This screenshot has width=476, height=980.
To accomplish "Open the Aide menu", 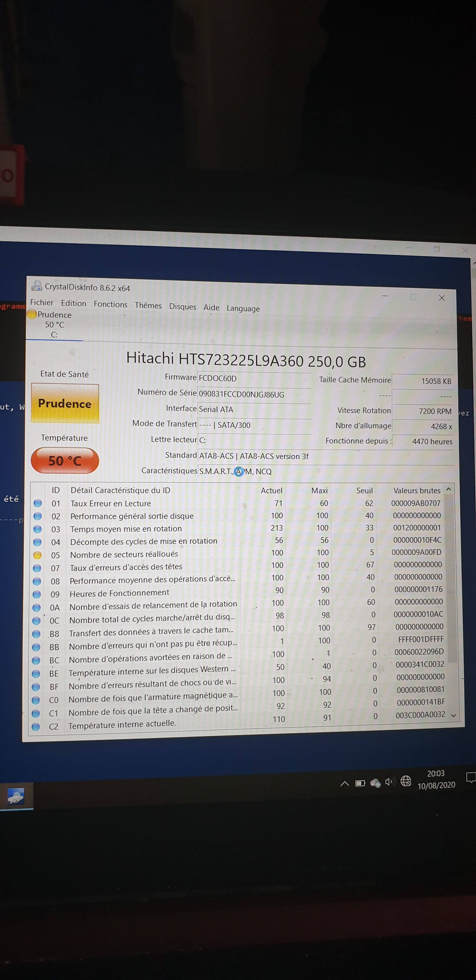I will [211, 307].
